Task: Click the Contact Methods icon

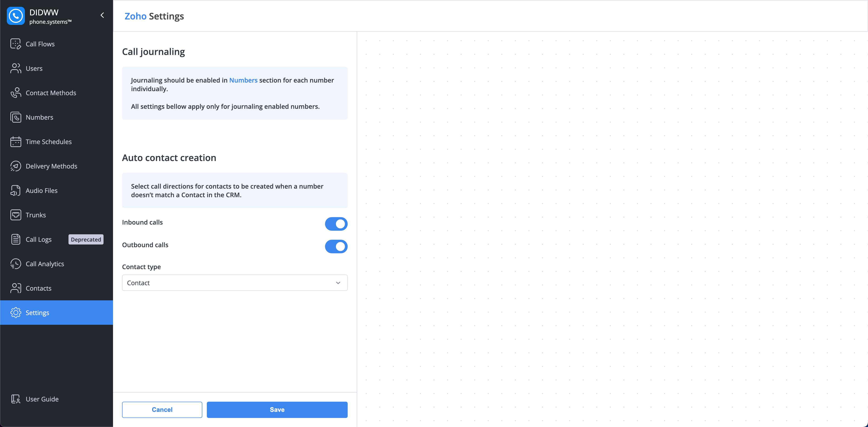Action: click(x=16, y=93)
